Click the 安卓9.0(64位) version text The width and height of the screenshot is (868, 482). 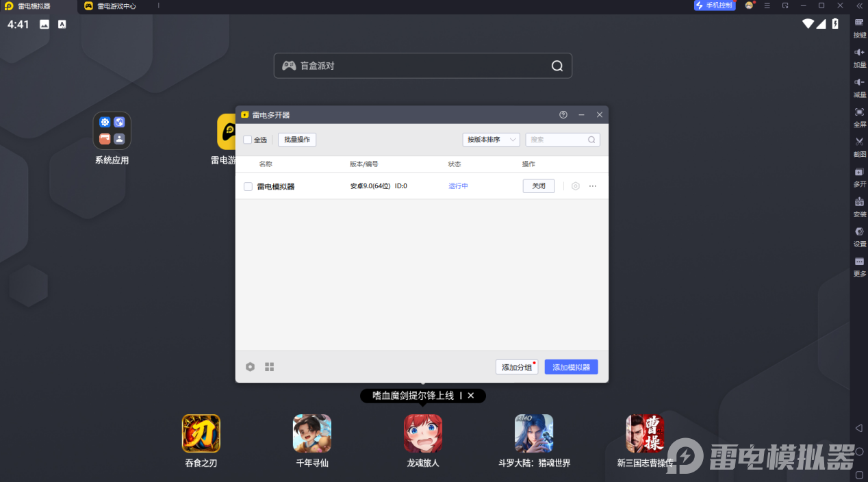tap(370, 186)
